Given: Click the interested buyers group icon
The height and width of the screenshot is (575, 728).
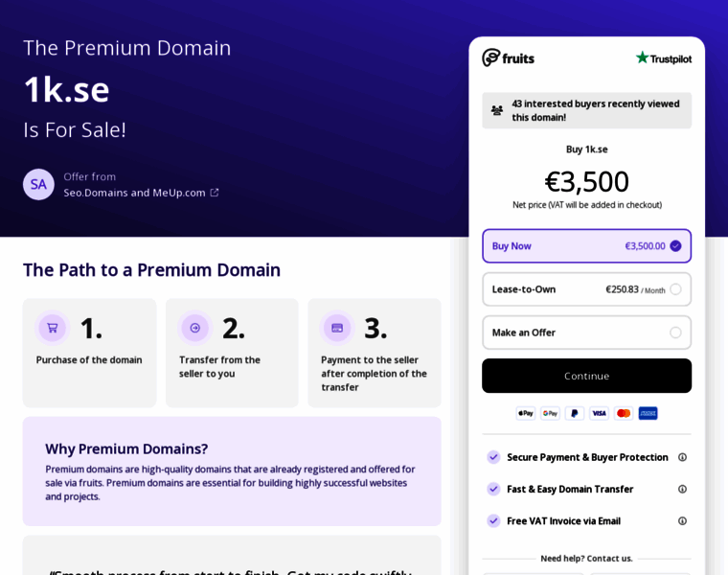Looking at the screenshot, I should pyautogui.click(x=497, y=110).
